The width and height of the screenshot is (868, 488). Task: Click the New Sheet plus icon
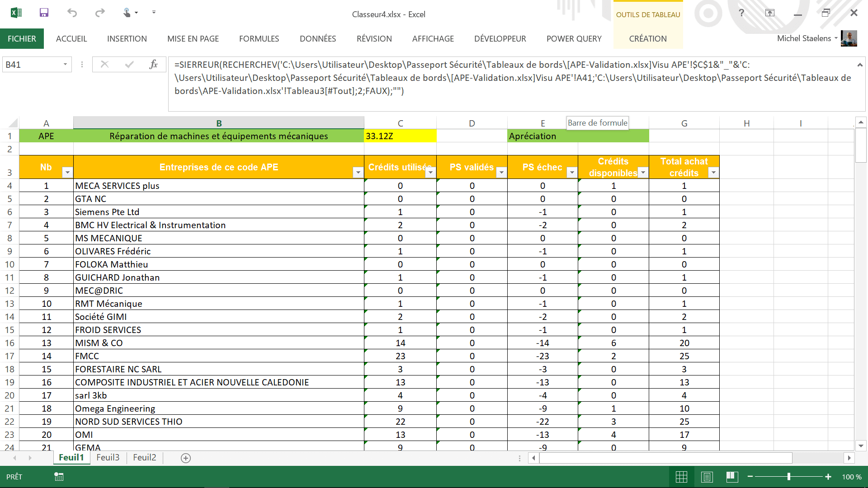(x=186, y=458)
